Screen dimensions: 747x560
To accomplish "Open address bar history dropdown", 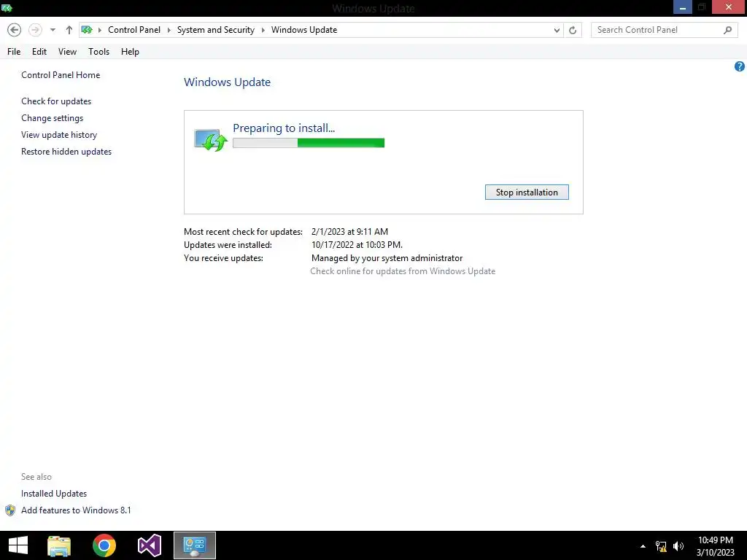I will 557,30.
